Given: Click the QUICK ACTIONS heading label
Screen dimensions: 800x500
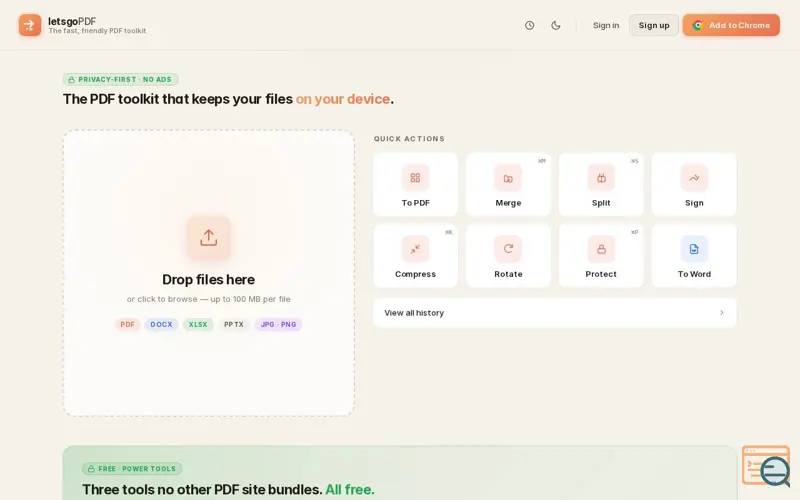Looking at the screenshot, I should tap(409, 139).
